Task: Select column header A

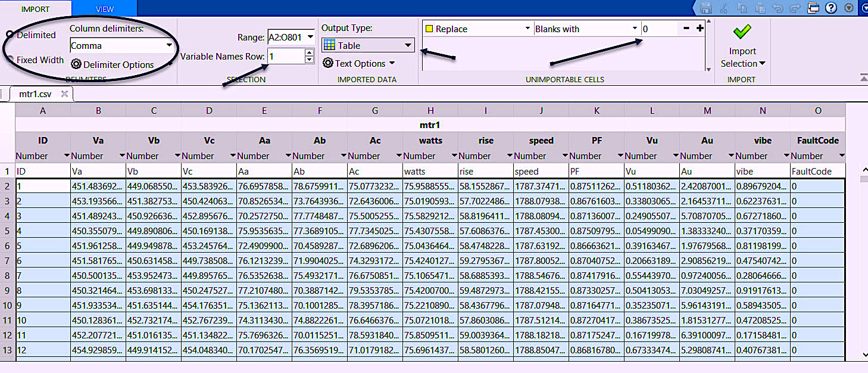Action: tap(43, 110)
